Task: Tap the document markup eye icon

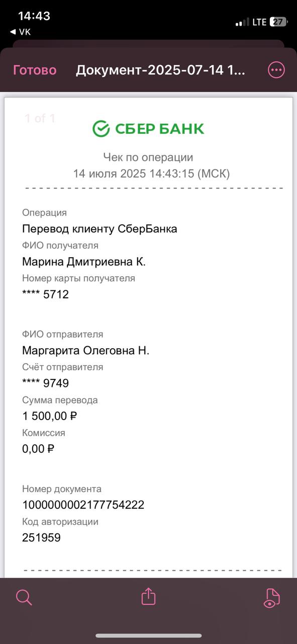Action: point(272,597)
